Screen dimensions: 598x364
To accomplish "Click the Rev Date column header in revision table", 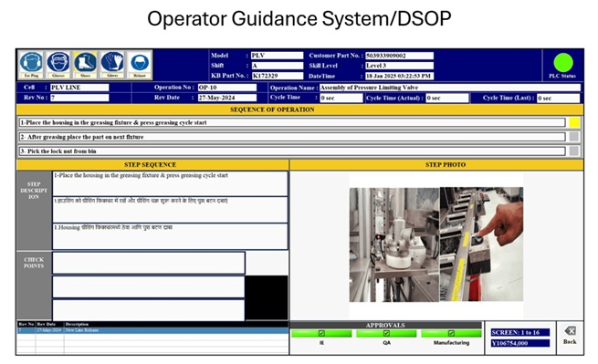I will point(47,325).
